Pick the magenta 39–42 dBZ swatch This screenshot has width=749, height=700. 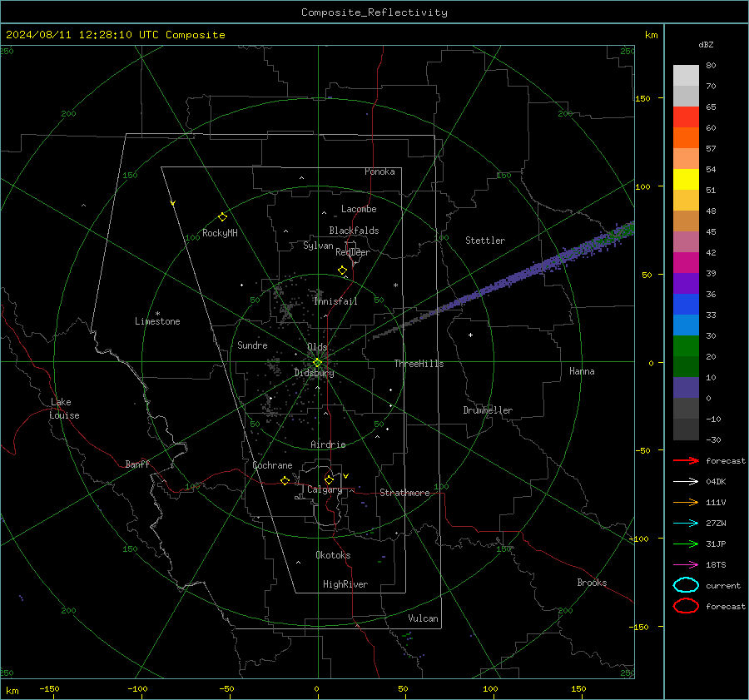(686, 263)
